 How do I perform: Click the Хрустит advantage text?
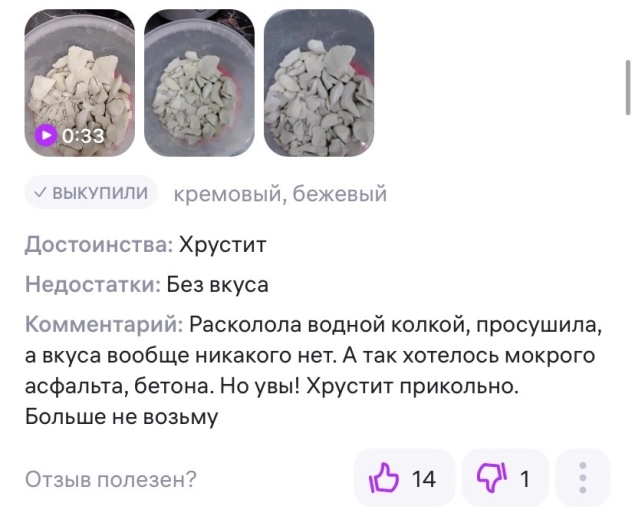(x=222, y=245)
